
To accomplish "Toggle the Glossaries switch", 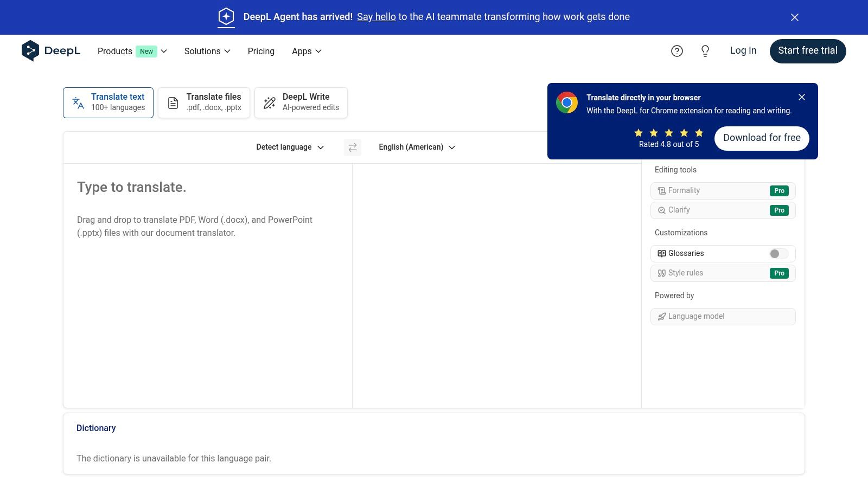I will pyautogui.click(x=778, y=254).
